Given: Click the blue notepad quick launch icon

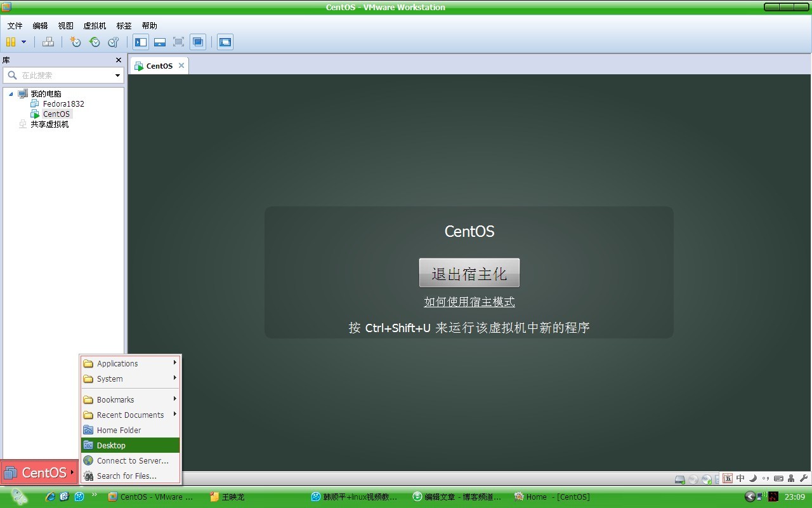Looking at the screenshot, I should click(x=65, y=497).
